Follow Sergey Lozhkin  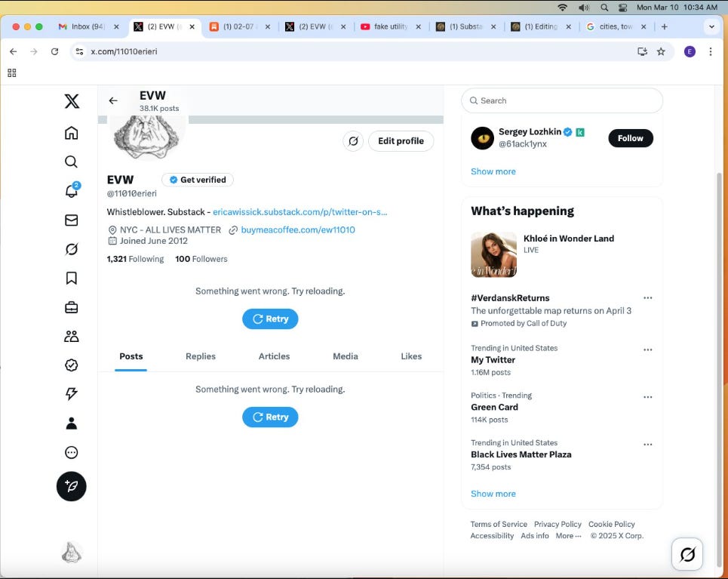coord(631,138)
